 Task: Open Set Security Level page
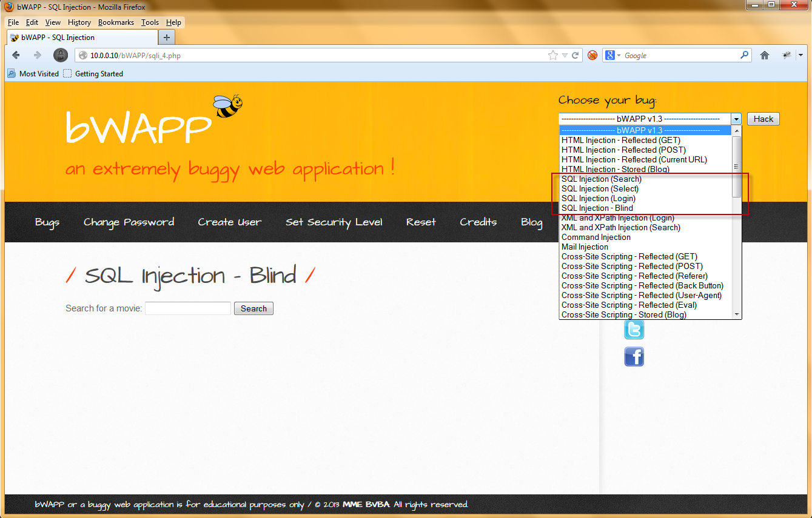[x=334, y=222]
